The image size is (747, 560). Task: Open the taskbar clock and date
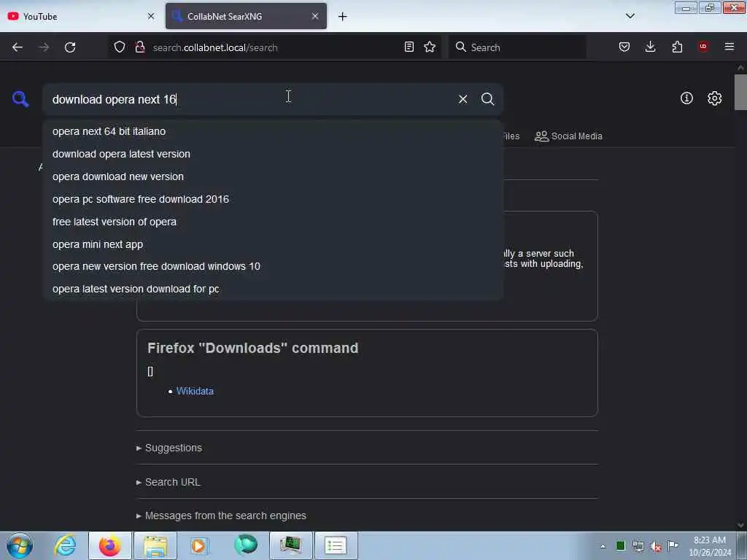tap(710, 546)
